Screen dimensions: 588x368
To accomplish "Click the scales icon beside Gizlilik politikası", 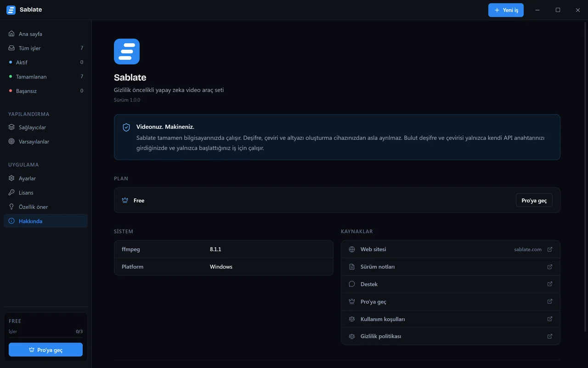I will pos(352,336).
